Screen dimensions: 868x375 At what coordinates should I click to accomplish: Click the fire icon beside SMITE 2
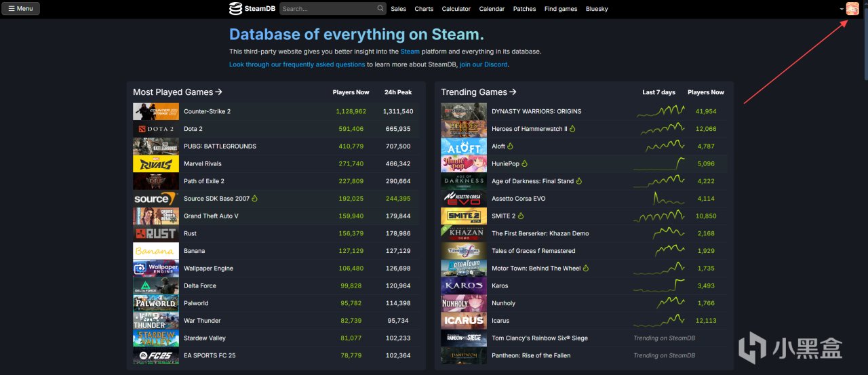click(521, 216)
